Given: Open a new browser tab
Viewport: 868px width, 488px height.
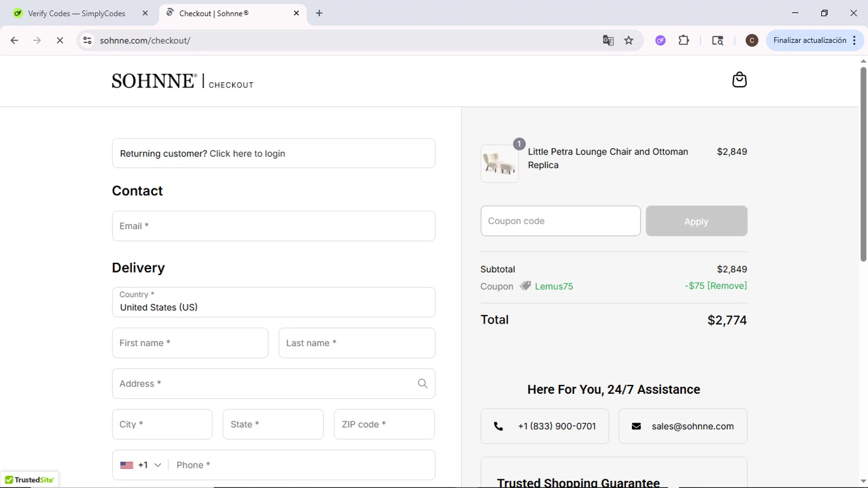Looking at the screenshot, I should (x=319, y=13).
